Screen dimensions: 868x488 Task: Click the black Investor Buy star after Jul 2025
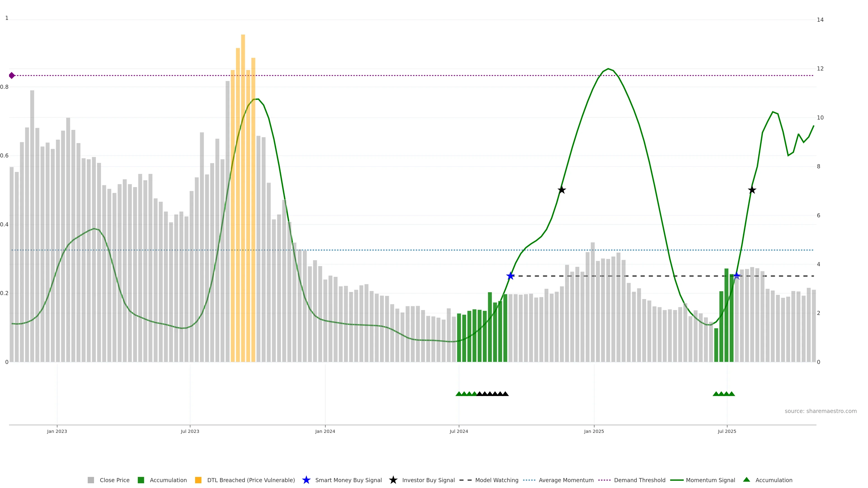pyautogui.click(x=752, y=190)
